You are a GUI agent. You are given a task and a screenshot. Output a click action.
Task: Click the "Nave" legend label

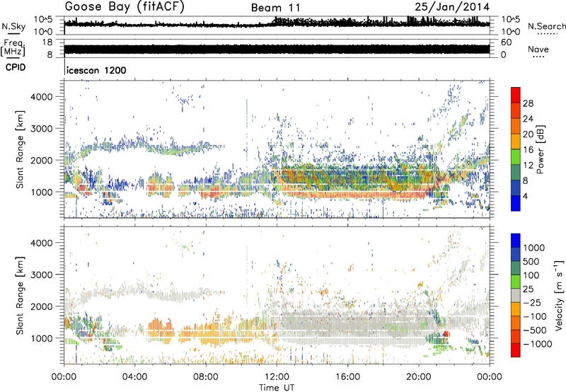[x=538, y=49]
